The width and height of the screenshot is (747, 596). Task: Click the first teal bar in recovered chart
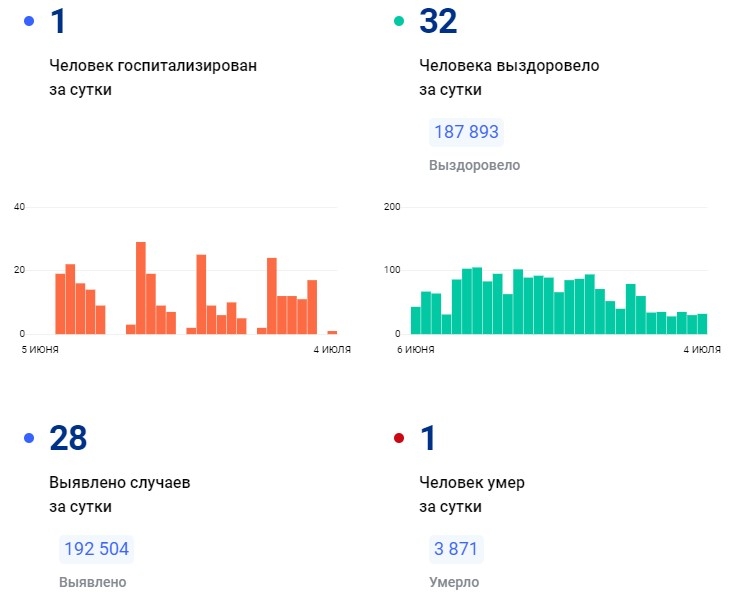tap(416, 320)
